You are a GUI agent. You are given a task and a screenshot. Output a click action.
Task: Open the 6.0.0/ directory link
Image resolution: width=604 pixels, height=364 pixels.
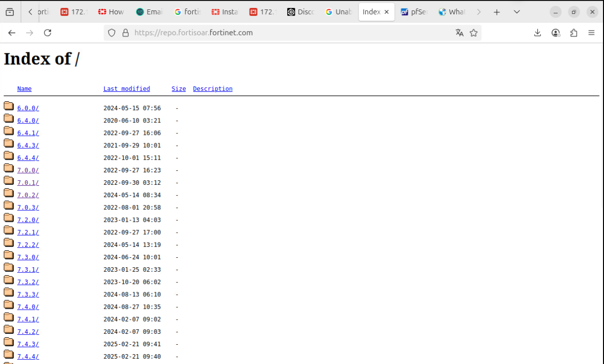coord(28,108)
